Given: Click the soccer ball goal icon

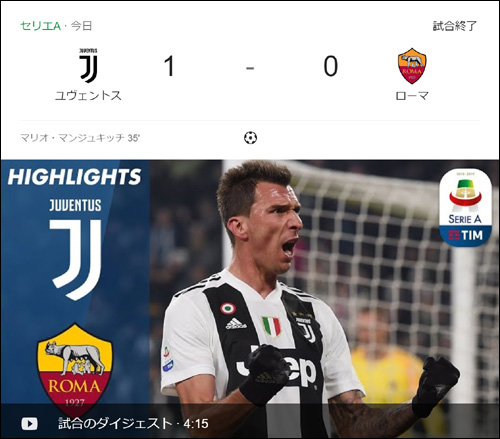Looking at the screenshot, I should click(250, 138).
